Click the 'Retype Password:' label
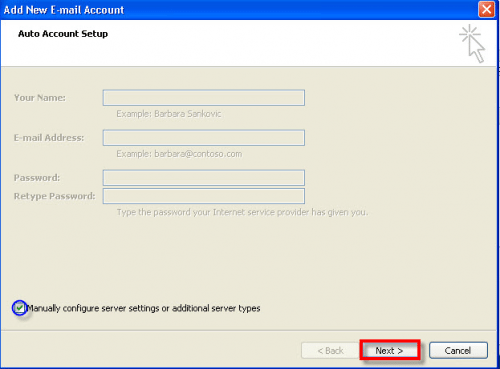 click(54, 196)
